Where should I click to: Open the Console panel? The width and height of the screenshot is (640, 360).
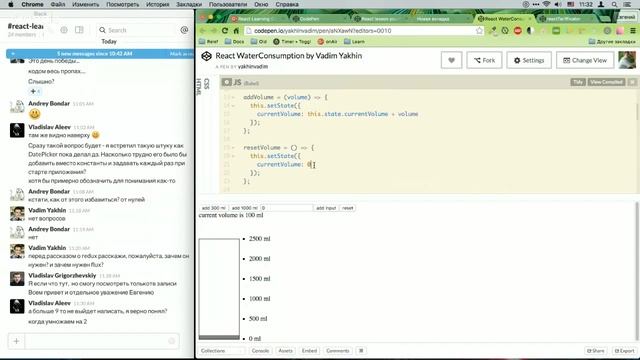tap(260, 351)
